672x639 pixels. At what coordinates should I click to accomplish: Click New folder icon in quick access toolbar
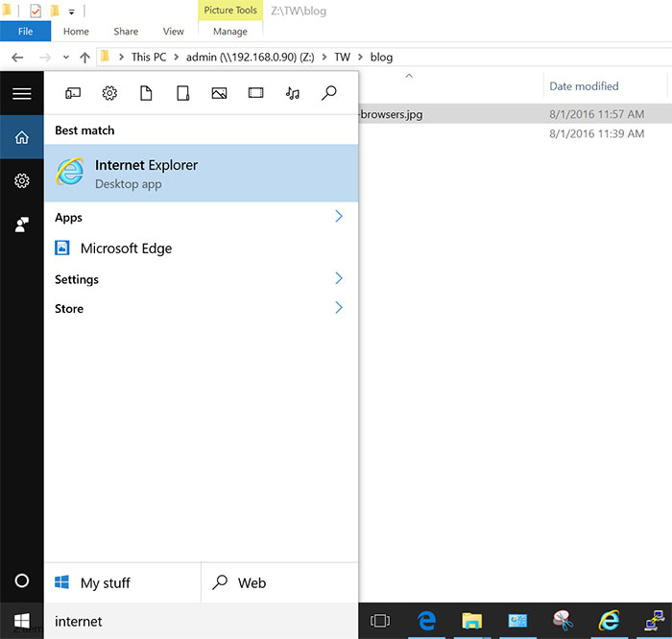(55, 11)
